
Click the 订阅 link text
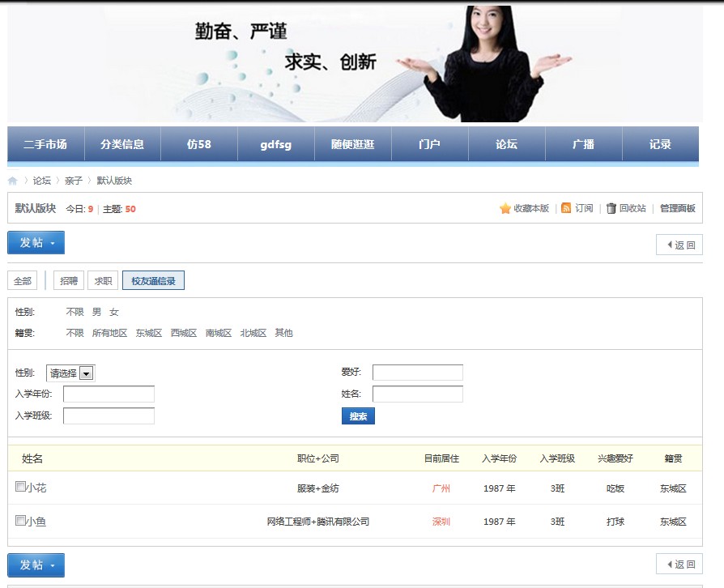584,208
